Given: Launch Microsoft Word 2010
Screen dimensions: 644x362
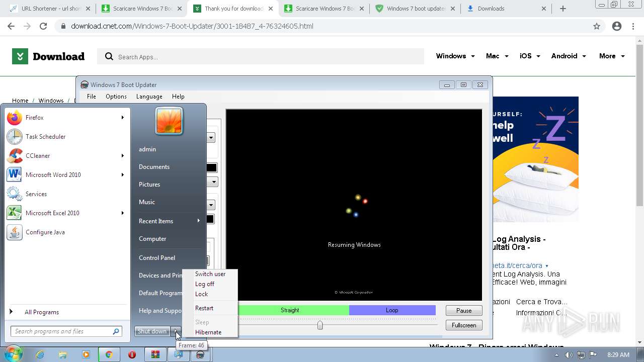Looking at the screenshot, I should (53, 175).
